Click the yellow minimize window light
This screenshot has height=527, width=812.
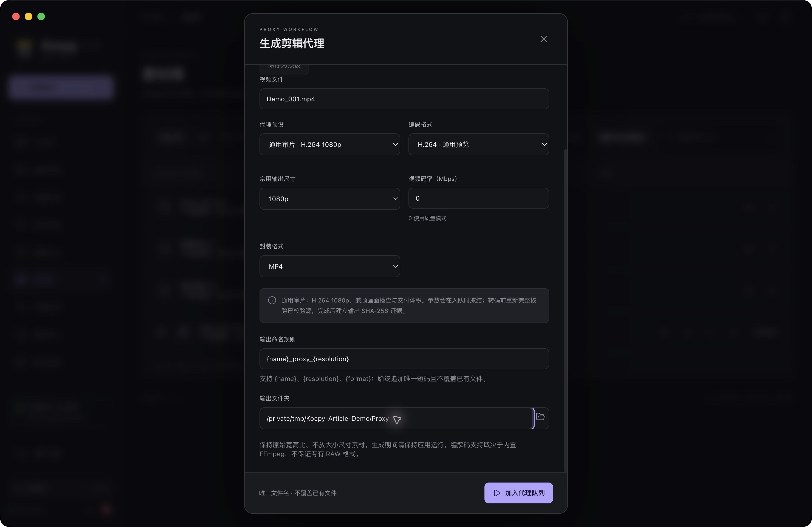(x=29, y=16)
